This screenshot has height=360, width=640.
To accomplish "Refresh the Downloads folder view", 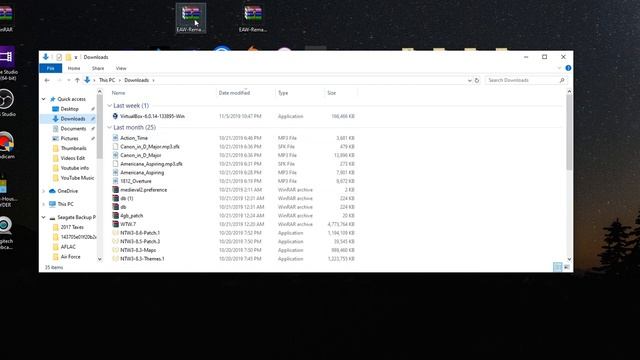I will 476,80.
